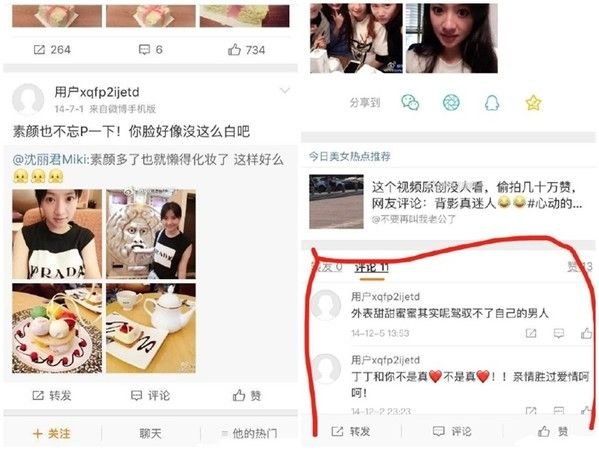The image size is (599, 450).
Task: Repost the post with 264 reposts
Action: (52, 50)
